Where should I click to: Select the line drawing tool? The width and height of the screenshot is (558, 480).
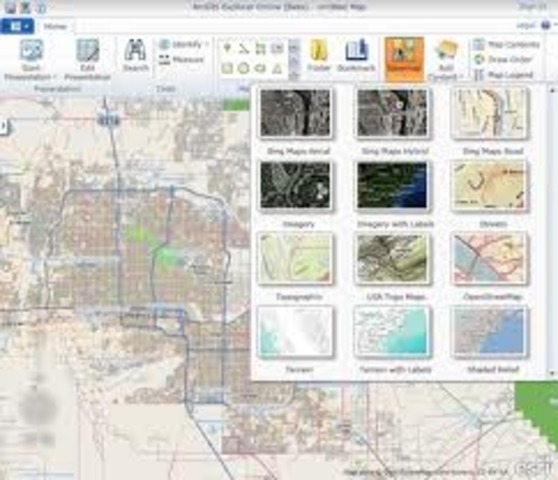244,48
